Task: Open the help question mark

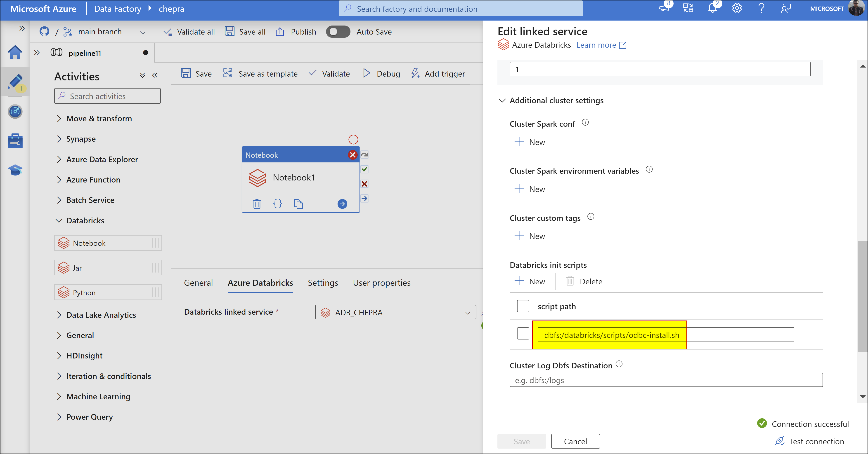Action: [761, 8]
